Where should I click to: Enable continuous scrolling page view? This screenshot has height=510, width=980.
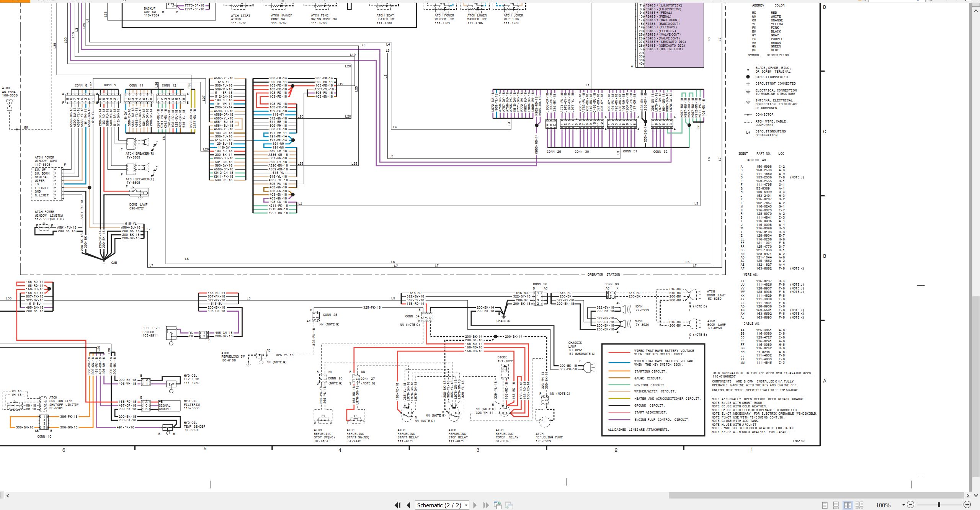(x=836, y=505)
